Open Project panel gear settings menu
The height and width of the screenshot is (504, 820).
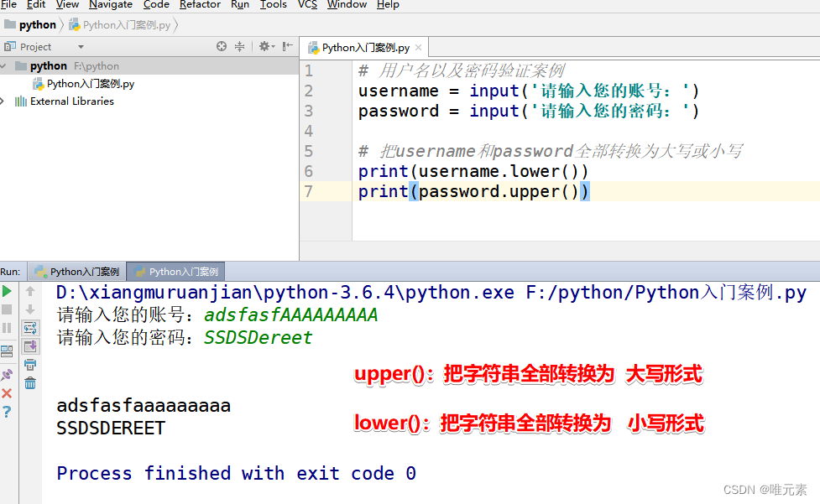click(266, 46)
